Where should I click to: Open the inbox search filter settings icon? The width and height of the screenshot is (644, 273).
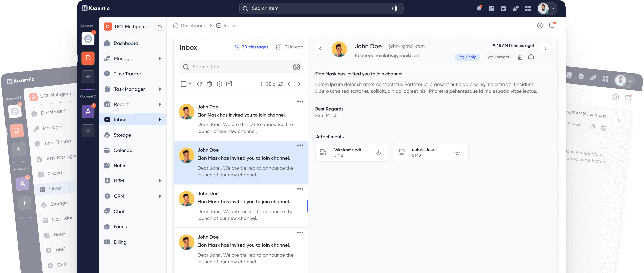click(x=296, y=67)
